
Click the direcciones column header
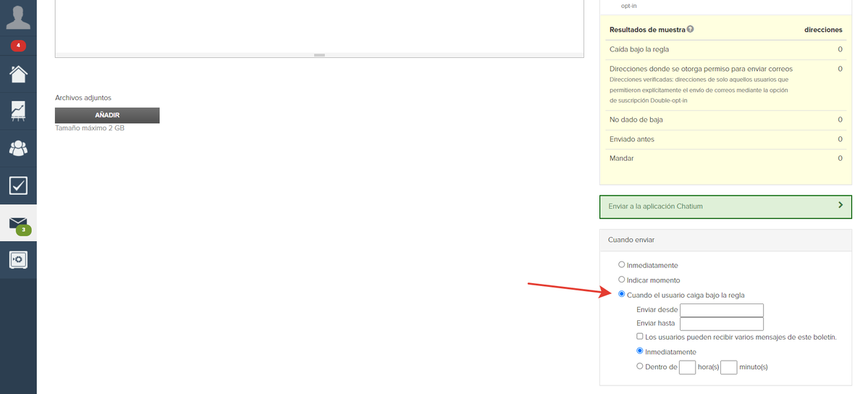point(823,30)
